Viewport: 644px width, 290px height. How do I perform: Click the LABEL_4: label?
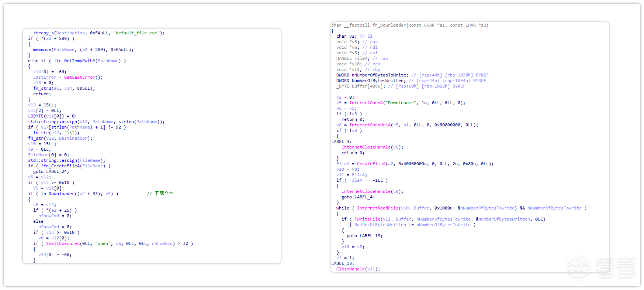(x=342, y=141)
